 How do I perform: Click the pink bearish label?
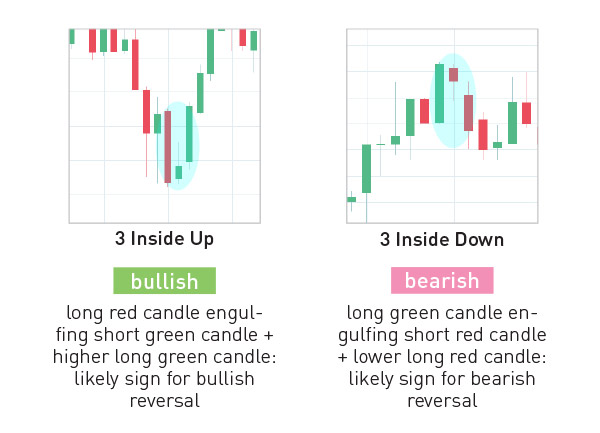(x=442, y=280)
